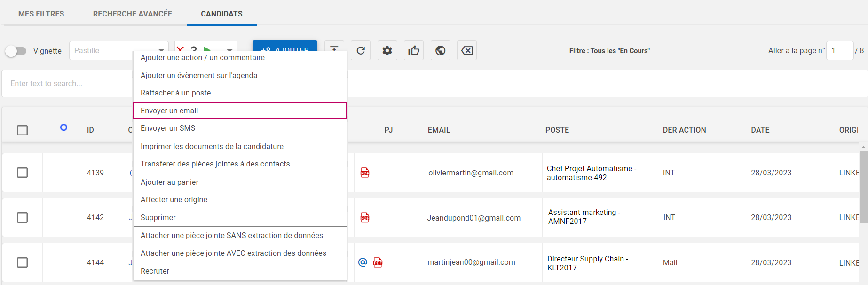Select 'Rattacher à un poste' menu entry
This screenshot has height=285, width=868.
pyautogui.click(x=175, y=93)
